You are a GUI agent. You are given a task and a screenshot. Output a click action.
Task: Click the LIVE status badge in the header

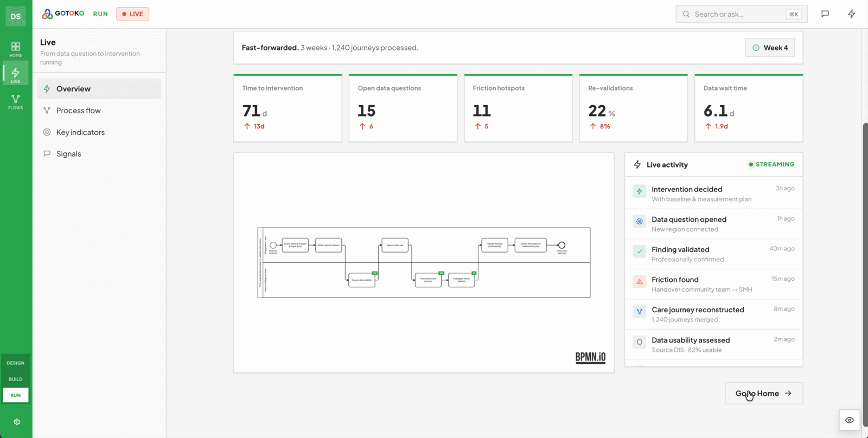point(132,14)
